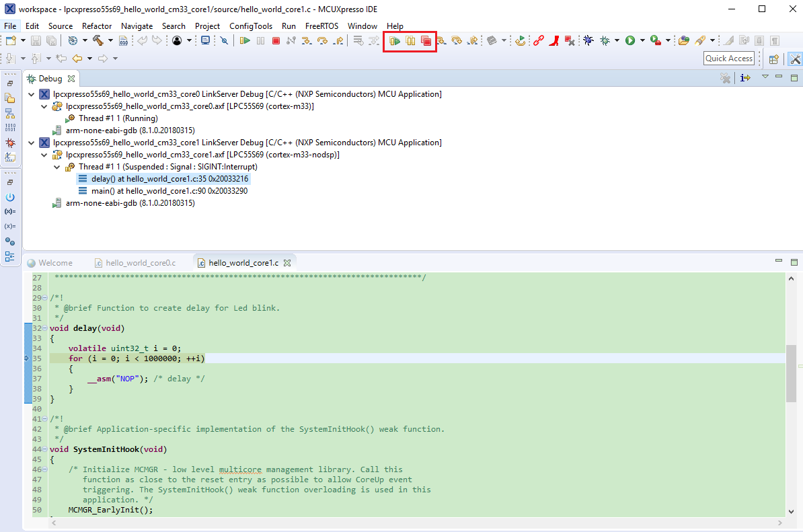Click the first Step Into arrow icon
803x532 pixels.
click(306, 40)
